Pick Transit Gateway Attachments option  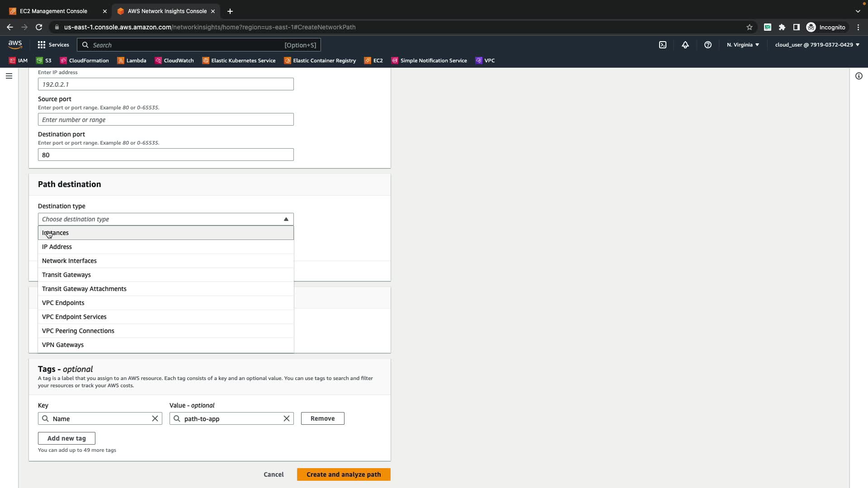pyautogui.click(x=84, y=289)
